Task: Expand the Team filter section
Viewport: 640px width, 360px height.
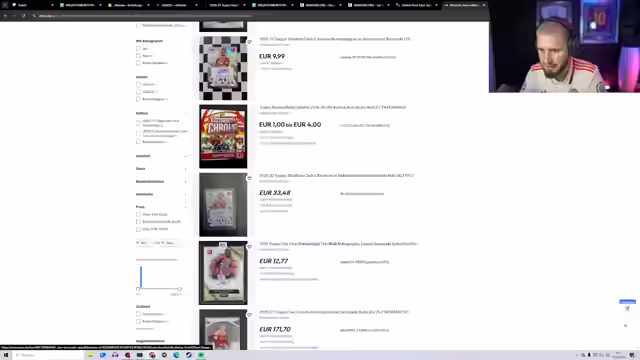Action: [162, 169]
